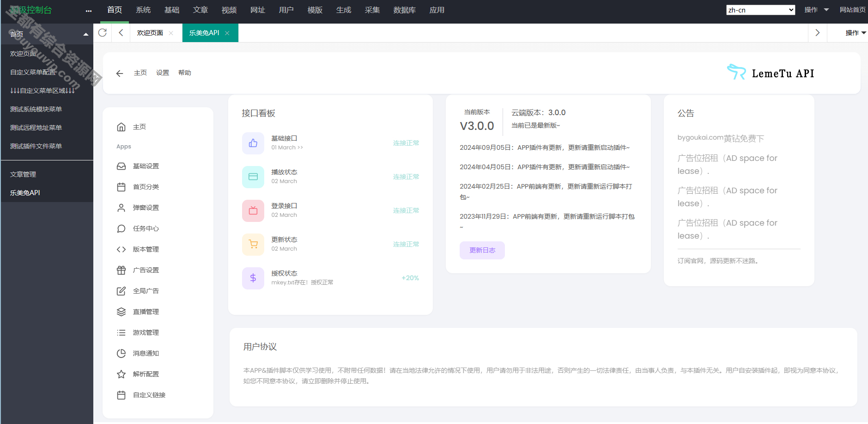Click 订阅官网，源码更新不迷路 text
The width and height of the screenshot is (868, 424).
coord(718,261)
